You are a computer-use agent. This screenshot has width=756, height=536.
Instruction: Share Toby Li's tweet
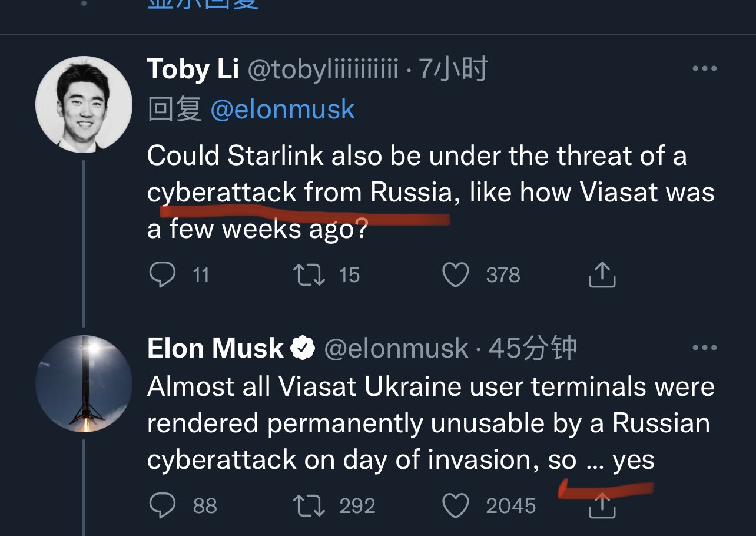602,274
